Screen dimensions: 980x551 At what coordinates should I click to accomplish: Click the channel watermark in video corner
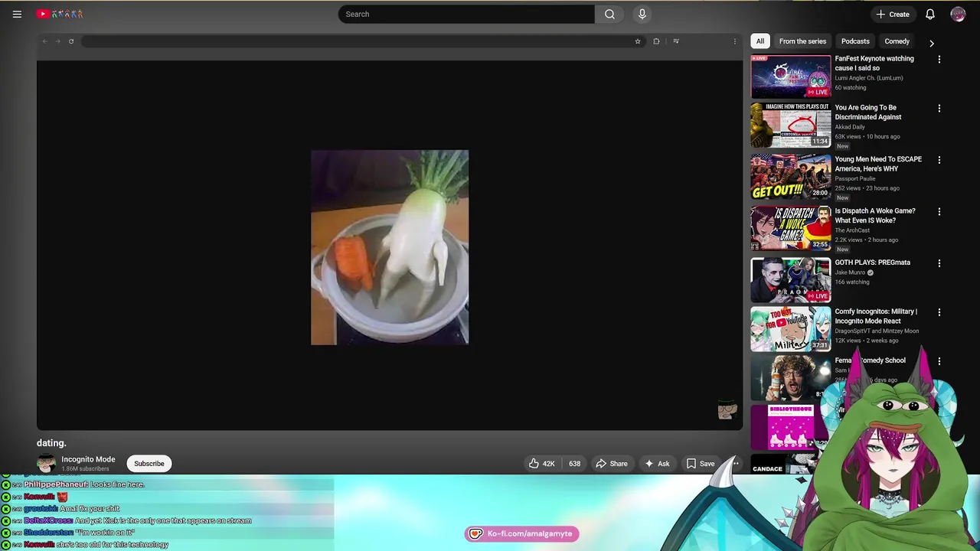click(727, 410)
